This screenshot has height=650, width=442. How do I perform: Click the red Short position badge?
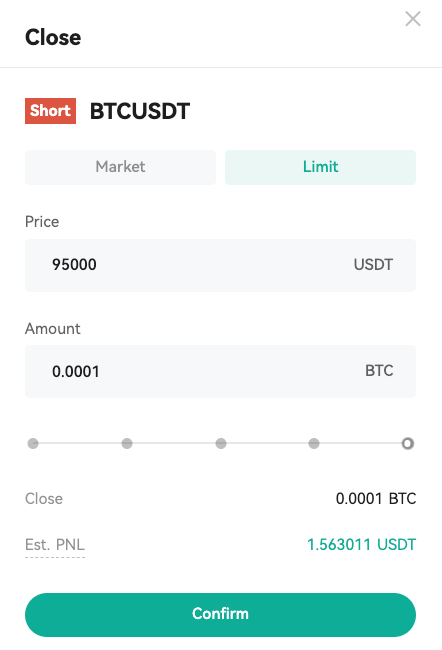pyautogui.click(x=50, y=111)
